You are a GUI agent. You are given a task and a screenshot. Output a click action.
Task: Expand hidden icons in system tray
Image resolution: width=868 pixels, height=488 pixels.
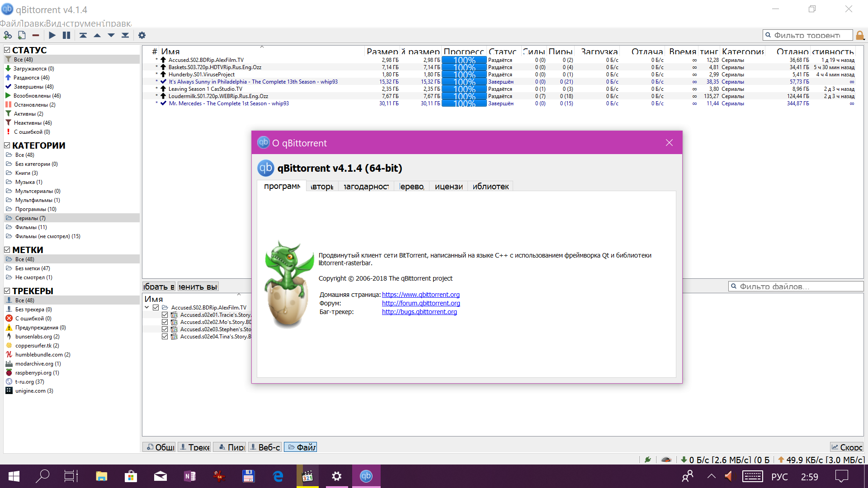711,476
